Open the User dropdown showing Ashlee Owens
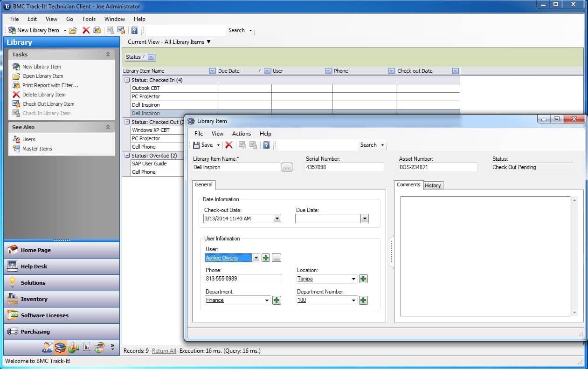The height and width of the screenshot is (369, 588). (x=256, y=258)
